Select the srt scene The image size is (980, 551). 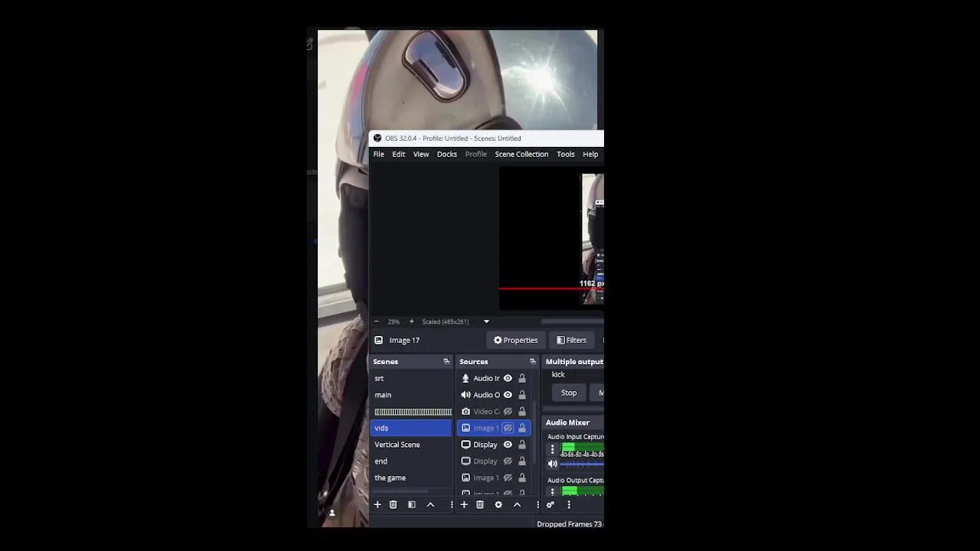[411, 378]
